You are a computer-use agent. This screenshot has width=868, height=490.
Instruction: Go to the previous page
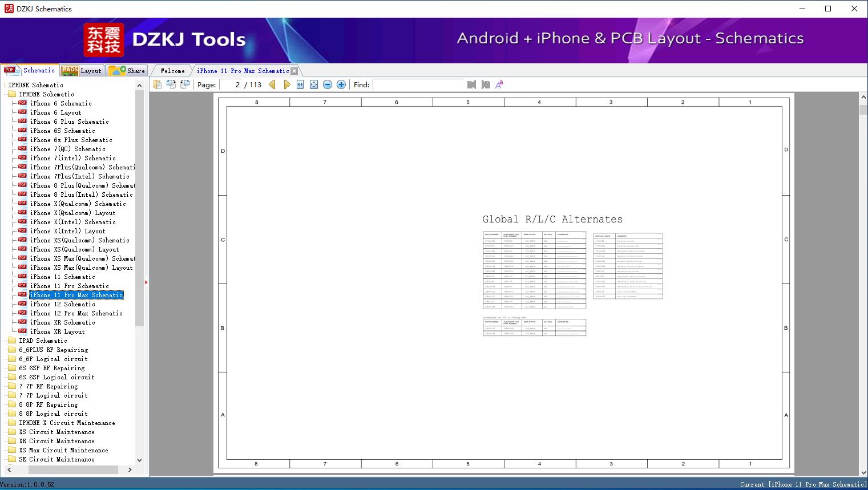pyautogui.click(x=272, y=84)
